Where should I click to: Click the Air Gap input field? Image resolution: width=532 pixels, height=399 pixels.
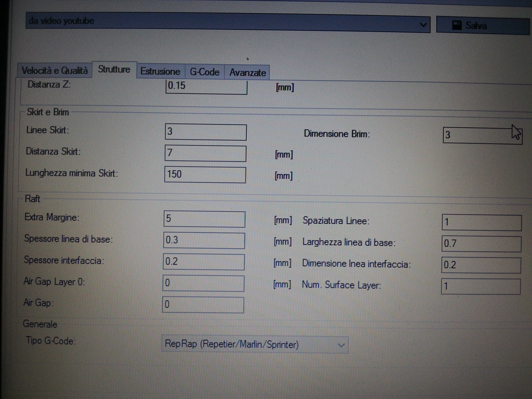point(203,305)
